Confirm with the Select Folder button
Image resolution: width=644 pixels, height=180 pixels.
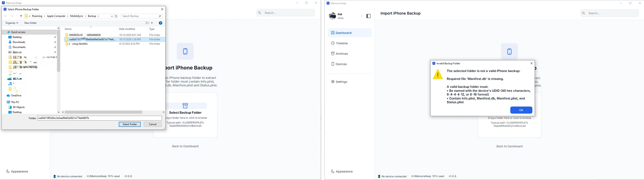pos(130,124)
